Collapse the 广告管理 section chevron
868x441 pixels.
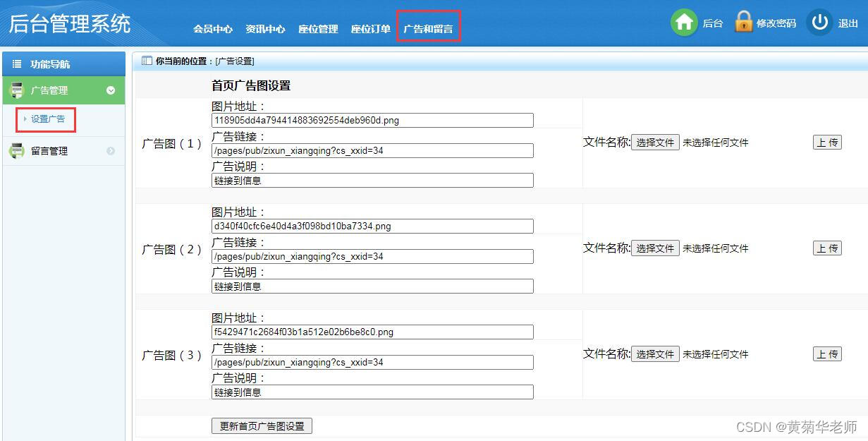111,90
